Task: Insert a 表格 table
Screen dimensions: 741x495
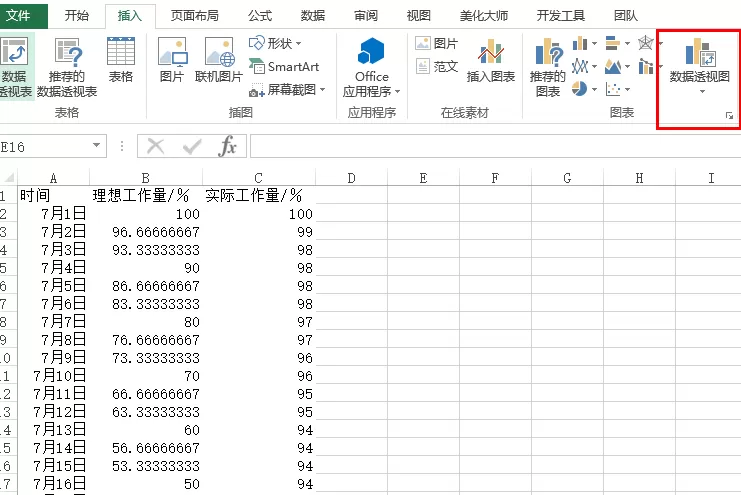Action: (x=121, y=60)
